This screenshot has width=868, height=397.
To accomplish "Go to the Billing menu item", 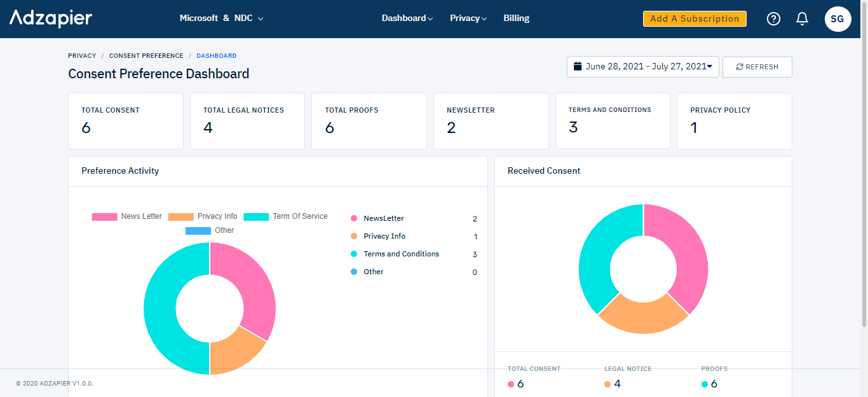I will coord(516,18).
